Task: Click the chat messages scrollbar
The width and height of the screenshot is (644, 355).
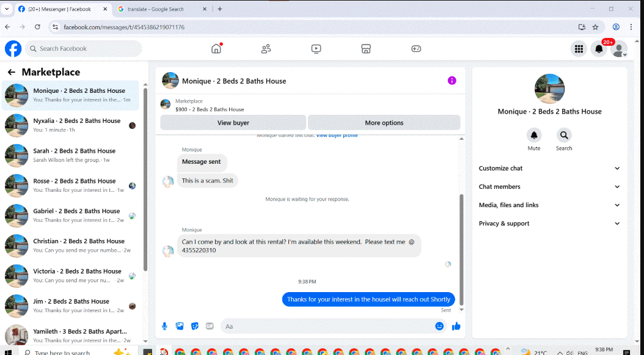Action: click(x=461, y=249)
